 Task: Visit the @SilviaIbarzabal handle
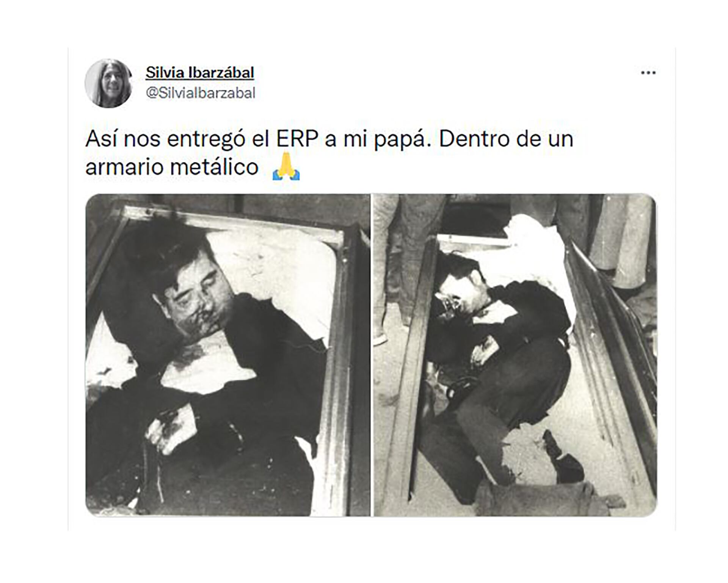[201, 93]
